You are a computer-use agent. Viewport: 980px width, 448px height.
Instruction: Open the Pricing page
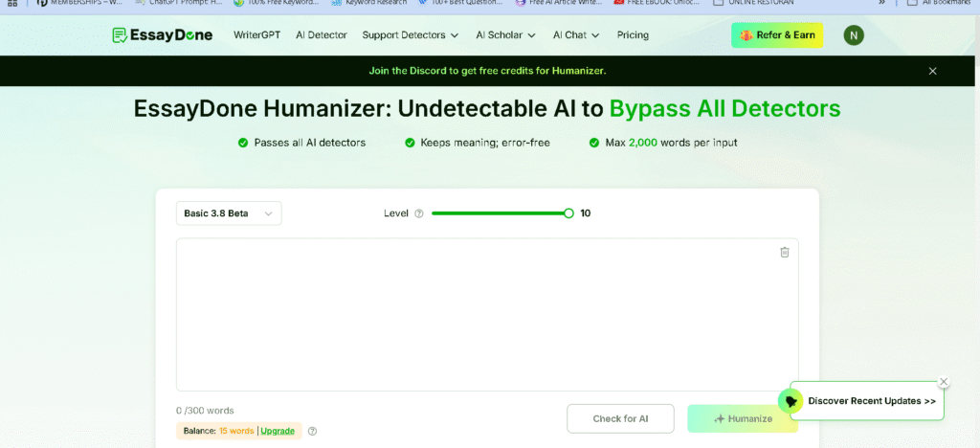(633, 35)
